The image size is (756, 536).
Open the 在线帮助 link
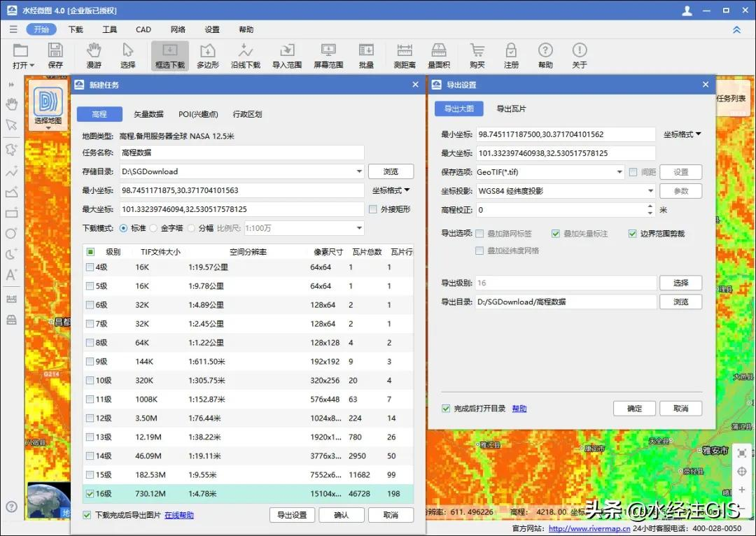tap(179, 515)
